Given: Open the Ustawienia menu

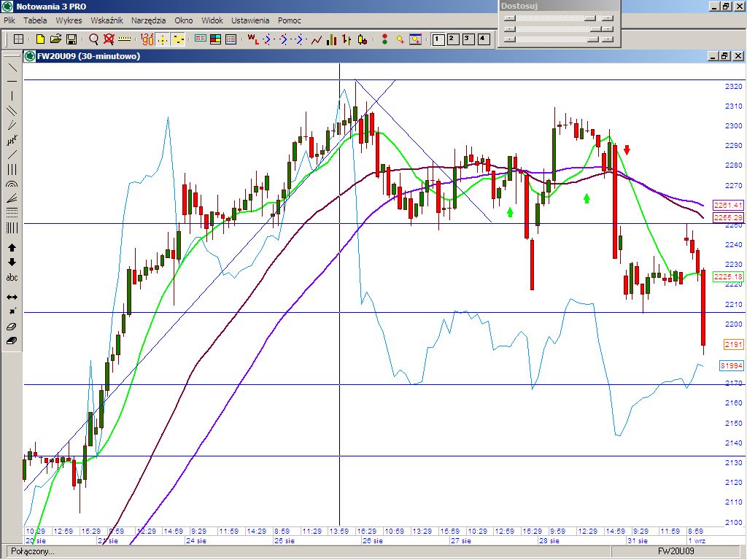Looking at the screenshot, I should point(250,20).
